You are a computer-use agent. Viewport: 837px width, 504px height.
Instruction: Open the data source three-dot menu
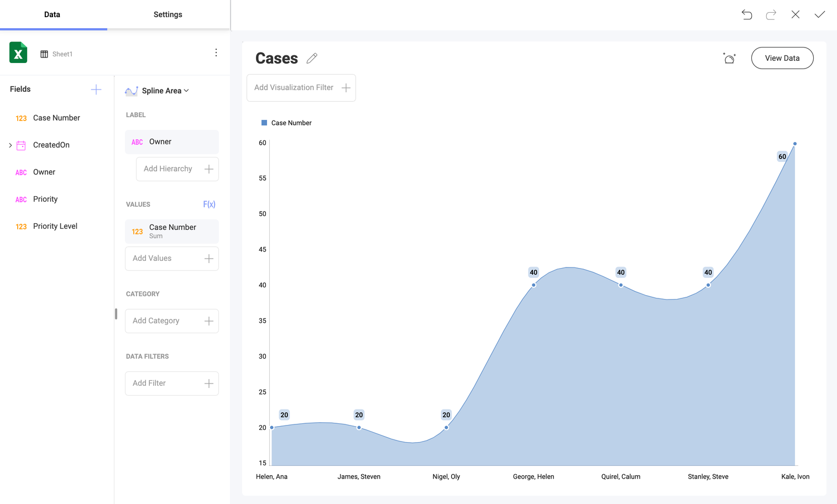click(x=216, y=53)
